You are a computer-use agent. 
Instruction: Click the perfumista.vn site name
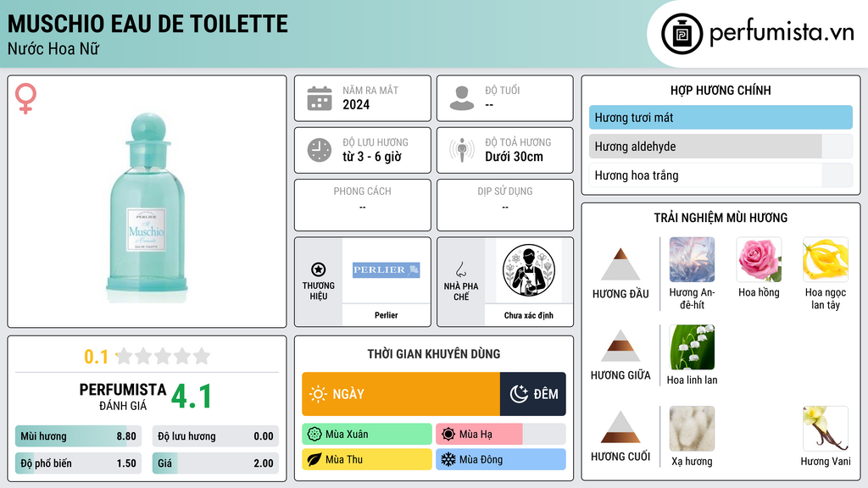tap(782, 32)
